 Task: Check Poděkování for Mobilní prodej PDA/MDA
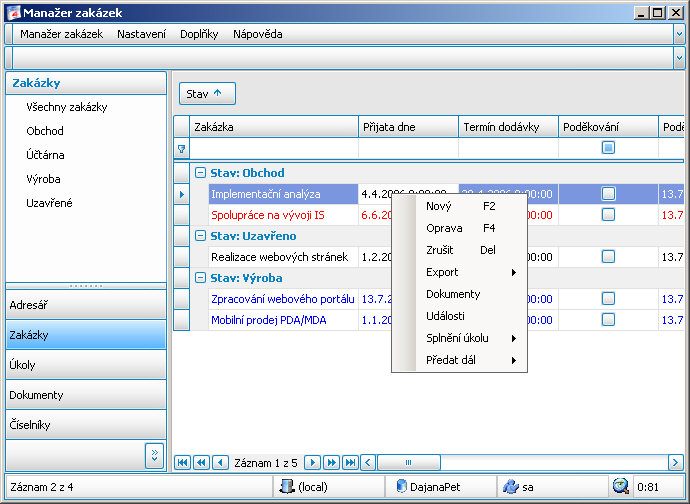point(608,320)
